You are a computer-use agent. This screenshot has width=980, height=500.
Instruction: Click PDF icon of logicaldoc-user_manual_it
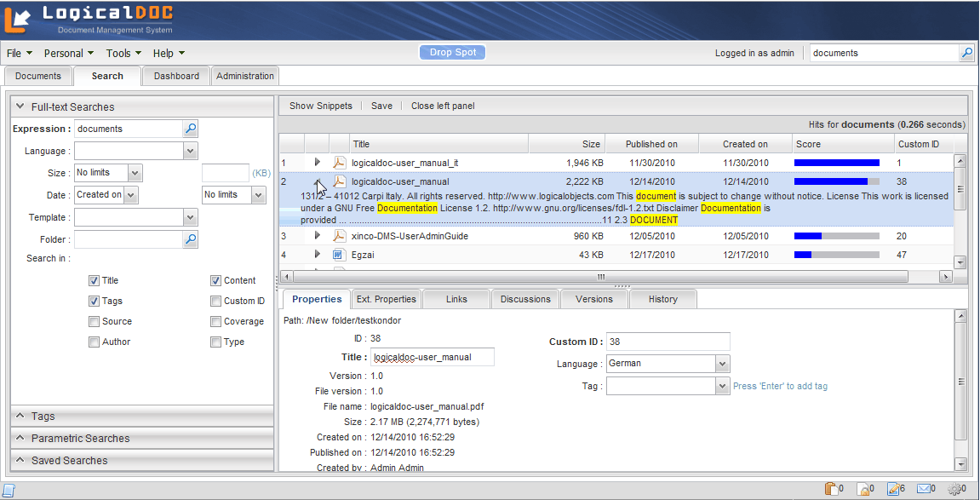tap(339, 163)
